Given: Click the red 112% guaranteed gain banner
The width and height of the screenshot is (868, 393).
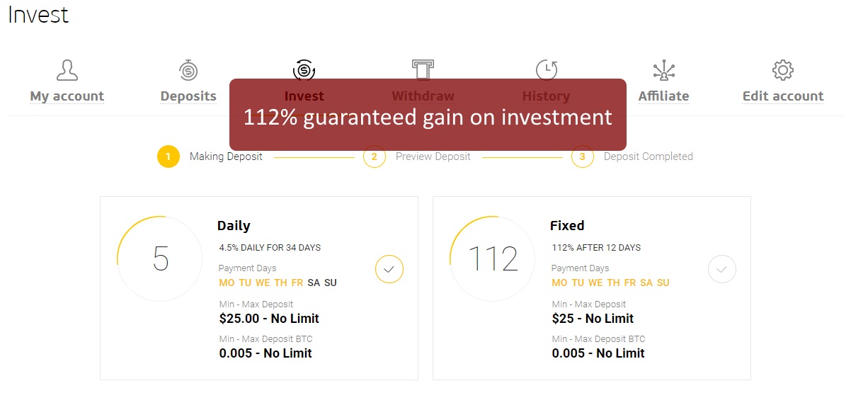Looking at the screenshot, I should 428,114.
